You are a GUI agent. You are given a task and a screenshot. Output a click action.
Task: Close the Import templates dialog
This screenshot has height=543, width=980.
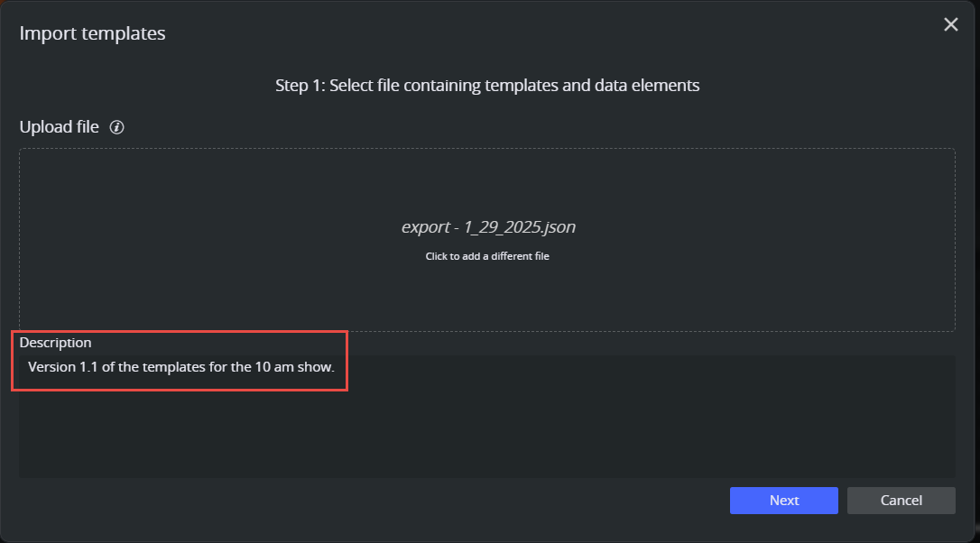tap(950, 25)
